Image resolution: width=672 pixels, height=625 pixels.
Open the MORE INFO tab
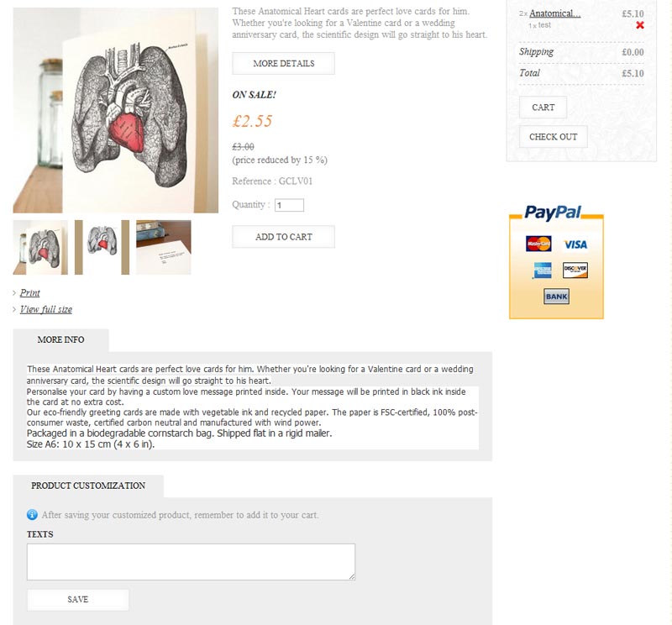(60, 340)
